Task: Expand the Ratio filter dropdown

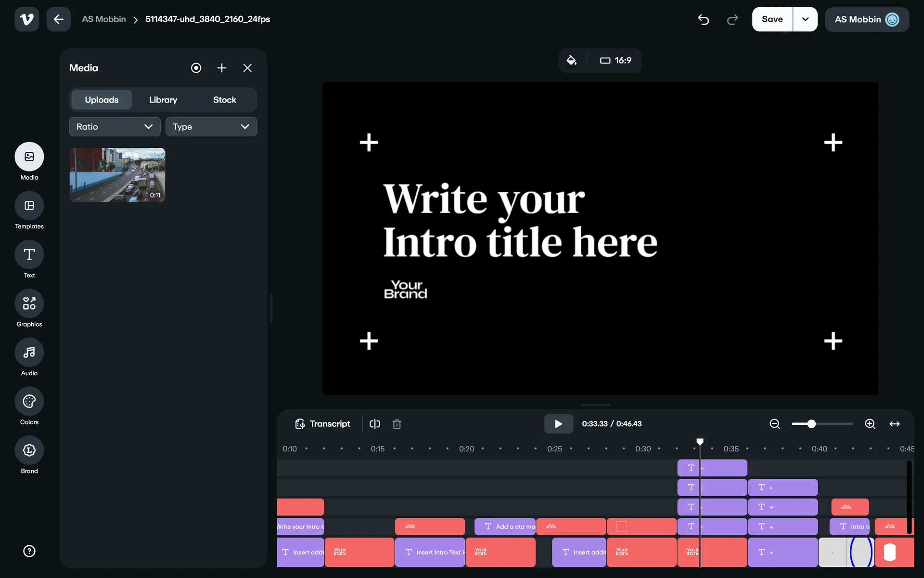Action: 115,127
